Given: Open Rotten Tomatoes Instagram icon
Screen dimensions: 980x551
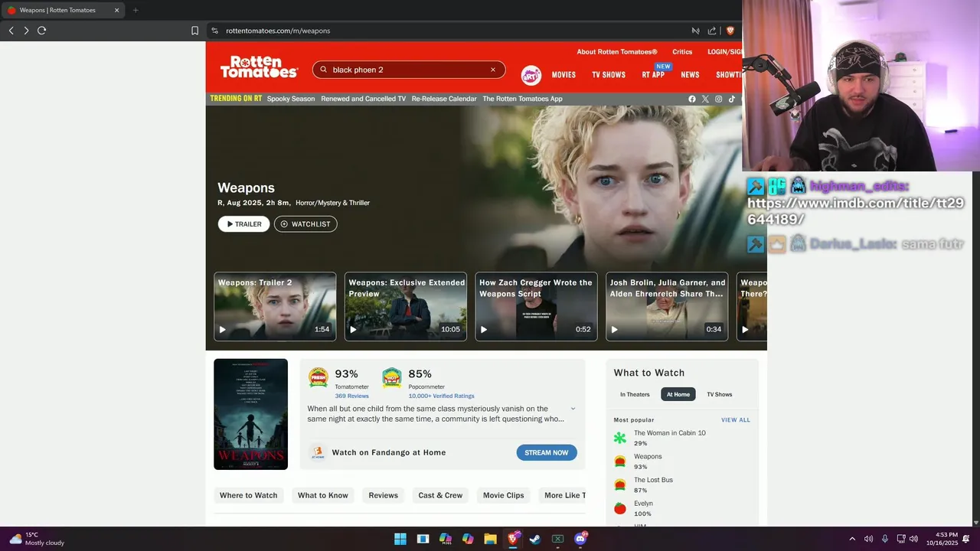Looking at the screenshot, I should [718, 99].
